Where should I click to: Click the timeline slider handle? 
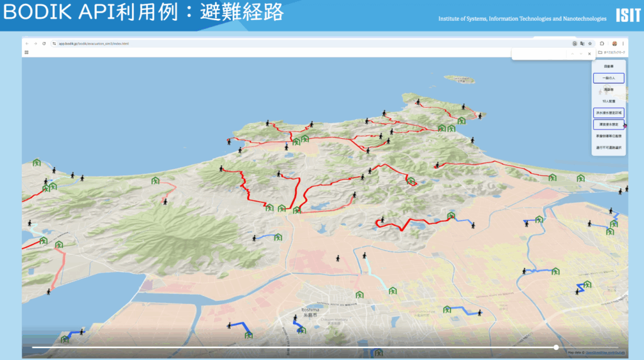click(x=556, y=347)
